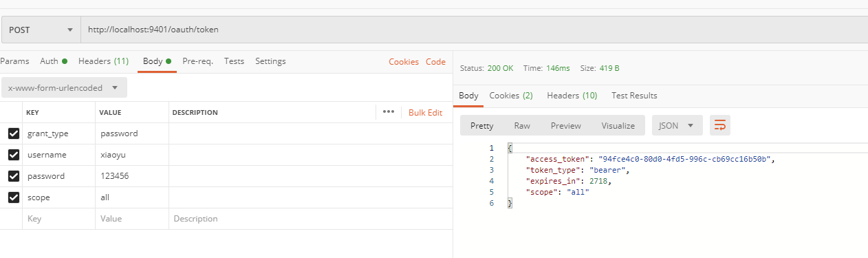Uncheck the grant_type row checkbox
This screenshot has height=258, width=868.
pyautogui.click(x=13, y=133)
